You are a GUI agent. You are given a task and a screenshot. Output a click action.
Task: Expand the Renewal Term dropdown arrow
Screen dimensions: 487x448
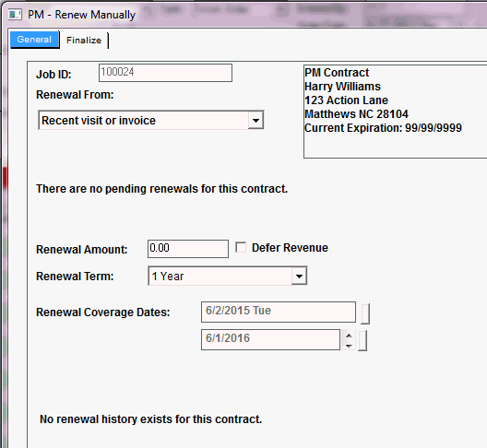tap(299, 276)
